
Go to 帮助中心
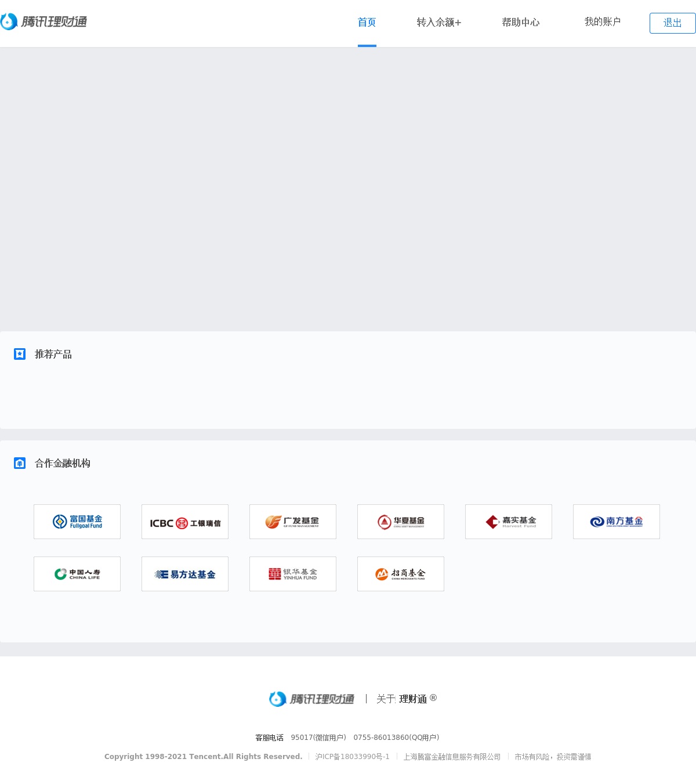(x=521, y=23)
